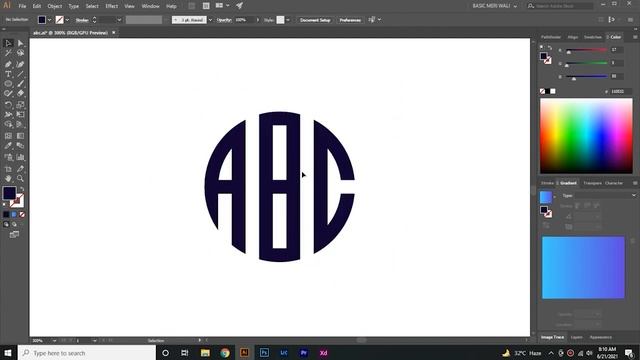The image size is (640, 360).
Task: Swap fill and stroke in tools panel
Action: click(x=22, y=189)
